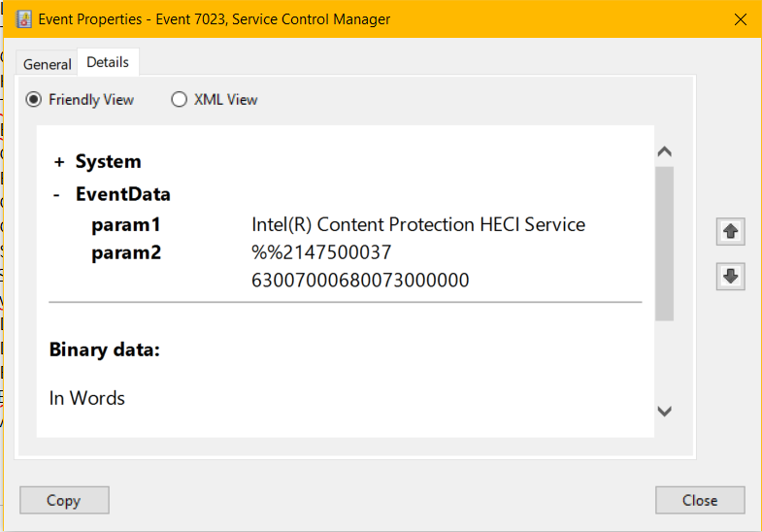
Task: Click the Event Properties title bar icon
Action: point(24,19)
